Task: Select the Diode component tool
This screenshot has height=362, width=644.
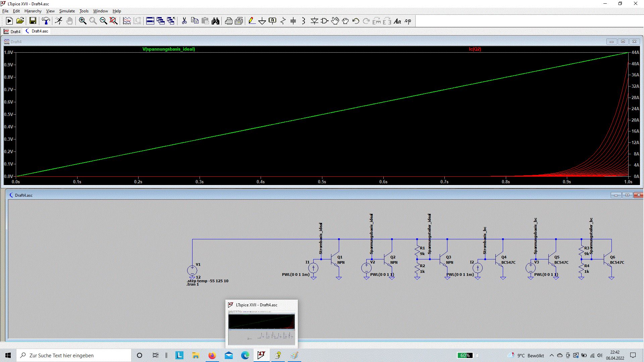Action: 314,21
